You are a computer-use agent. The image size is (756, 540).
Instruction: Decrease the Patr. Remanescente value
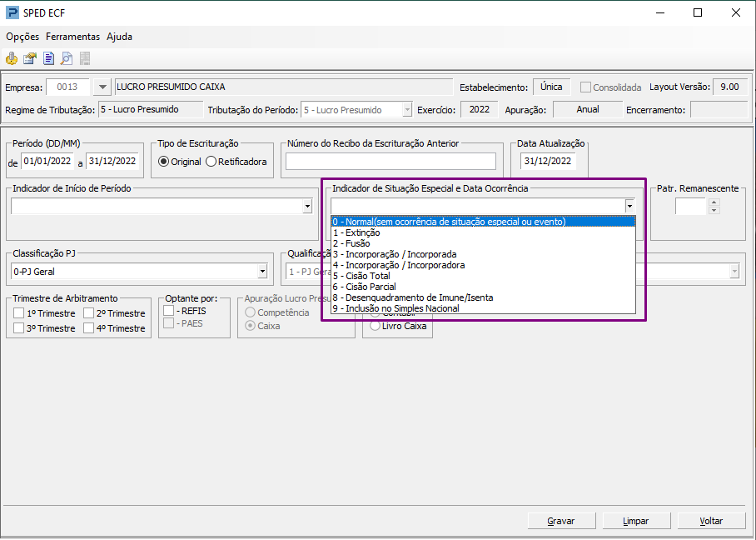[x=715, y=210]
